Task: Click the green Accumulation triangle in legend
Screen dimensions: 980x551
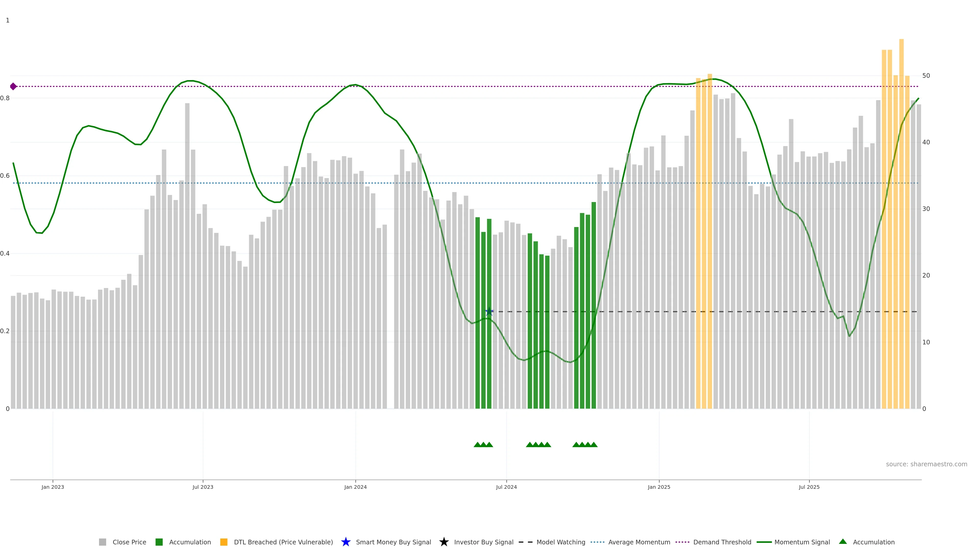Action: pos(843,542)
